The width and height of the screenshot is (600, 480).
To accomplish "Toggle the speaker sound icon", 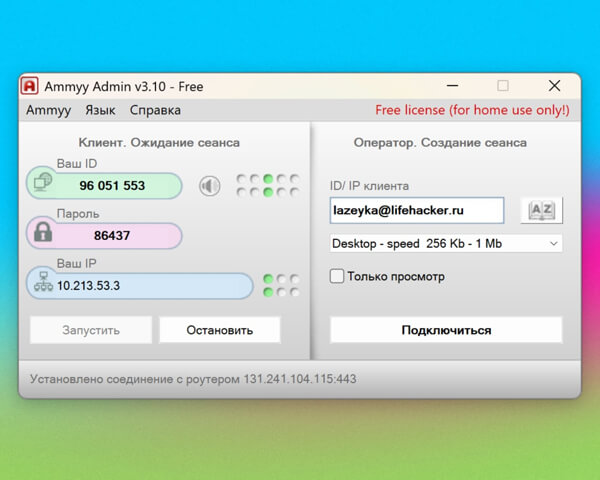I will coord(208,185).
